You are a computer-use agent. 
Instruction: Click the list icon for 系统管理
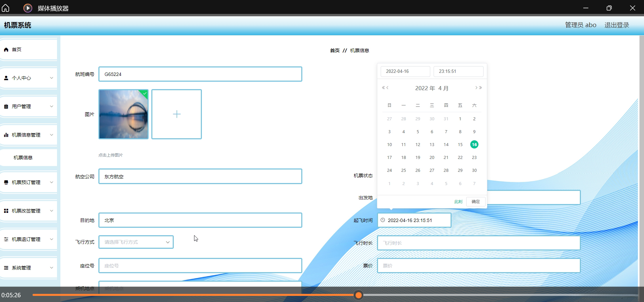click(6, 268)
